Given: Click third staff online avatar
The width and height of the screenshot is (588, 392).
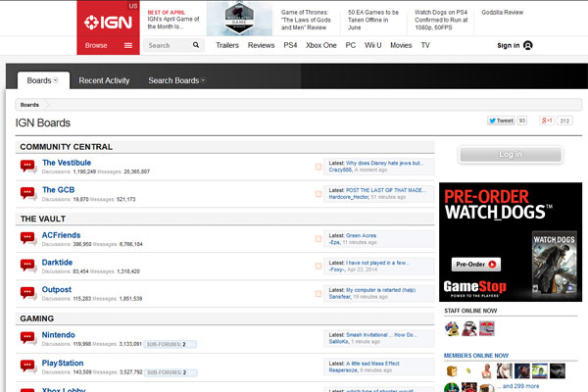Looking at the screenshot, I should point(487,328).
